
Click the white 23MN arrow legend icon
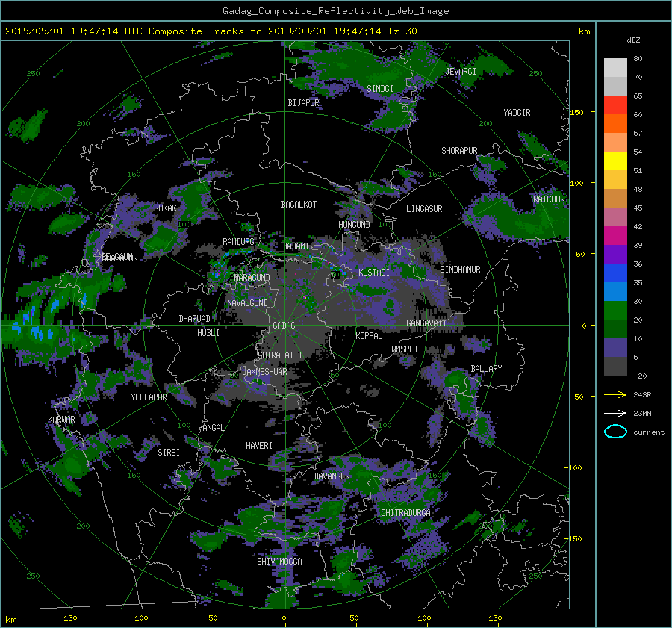615,413
